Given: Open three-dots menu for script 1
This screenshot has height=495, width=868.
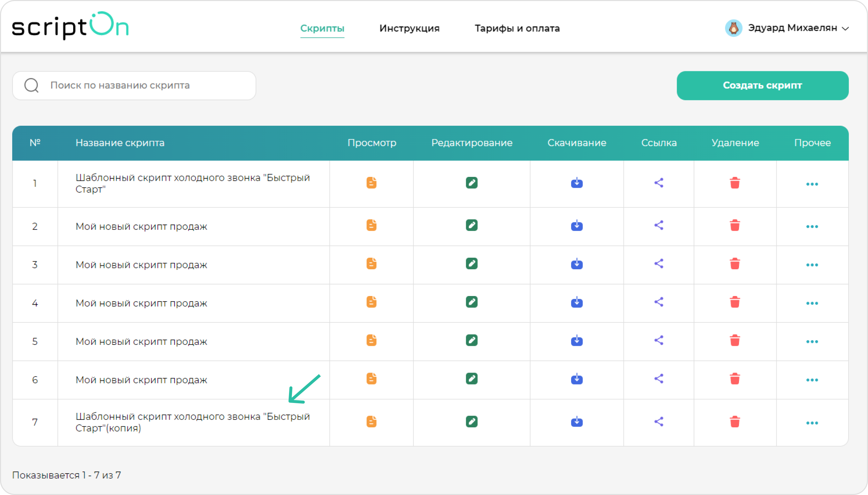Looking at the screenshot, I should tap(812, 184).
